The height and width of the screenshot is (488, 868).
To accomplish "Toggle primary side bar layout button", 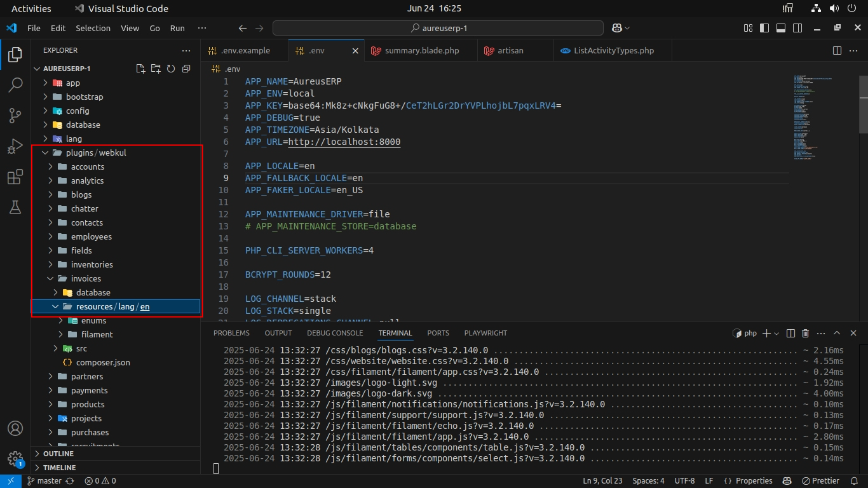I will tap(764, 28).
